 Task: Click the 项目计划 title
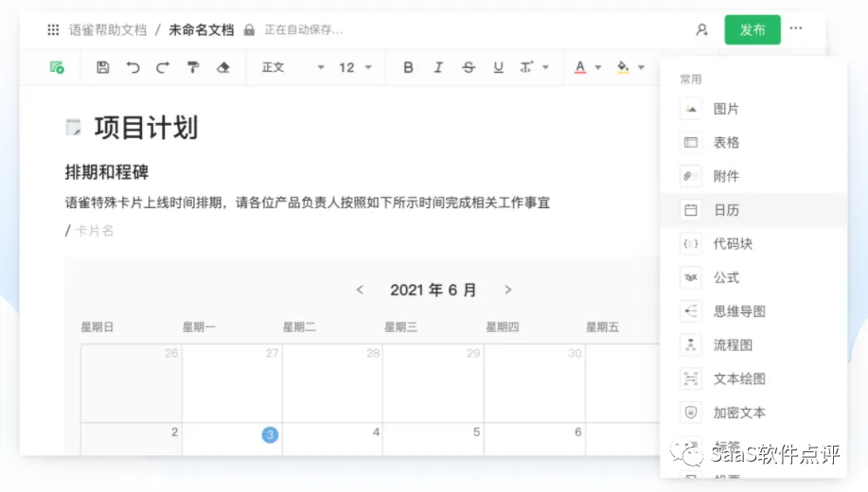point(146,128)
